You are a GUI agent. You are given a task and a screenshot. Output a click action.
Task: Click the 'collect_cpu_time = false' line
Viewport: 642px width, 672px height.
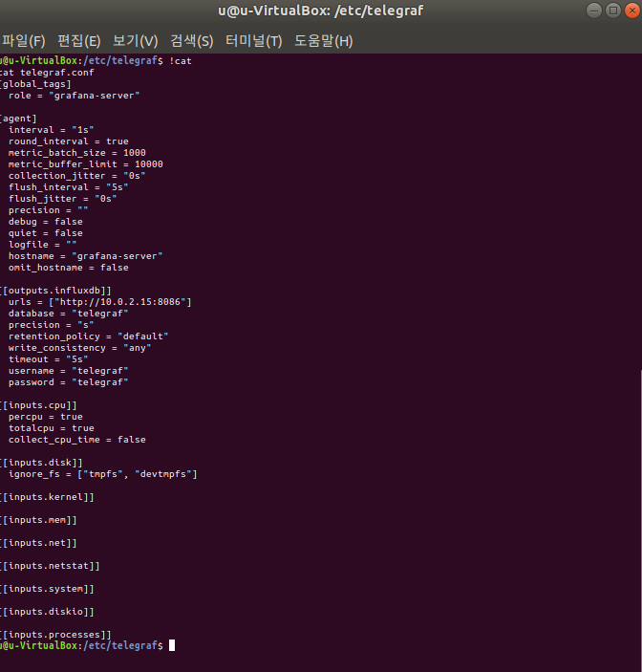point(77,440)
